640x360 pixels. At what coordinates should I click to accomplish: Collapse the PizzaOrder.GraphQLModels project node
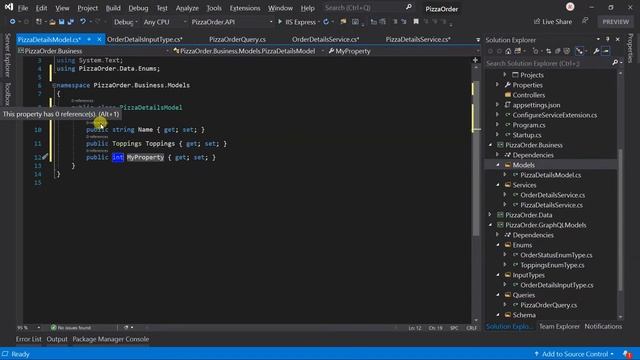pyautogui.click(x=490, y=225)
